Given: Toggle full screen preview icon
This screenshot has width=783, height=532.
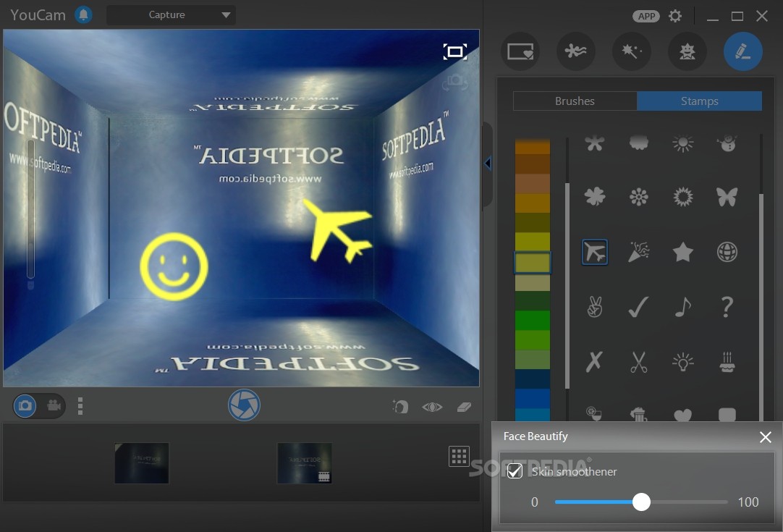Looking at the screenshot, I should [x=455, y=51].
